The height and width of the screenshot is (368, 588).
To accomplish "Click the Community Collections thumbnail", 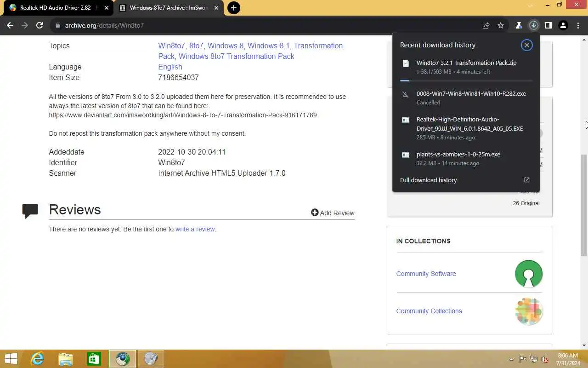I will (529, 311).
